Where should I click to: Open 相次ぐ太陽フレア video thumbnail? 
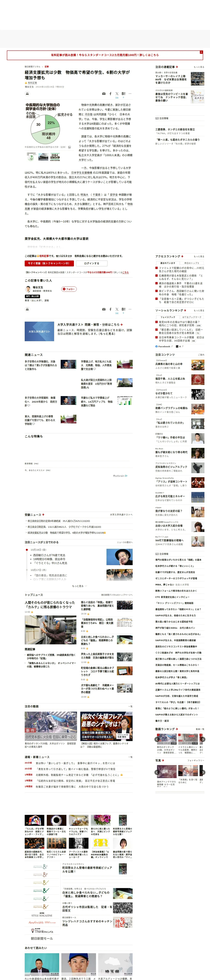tap(106, 726)
